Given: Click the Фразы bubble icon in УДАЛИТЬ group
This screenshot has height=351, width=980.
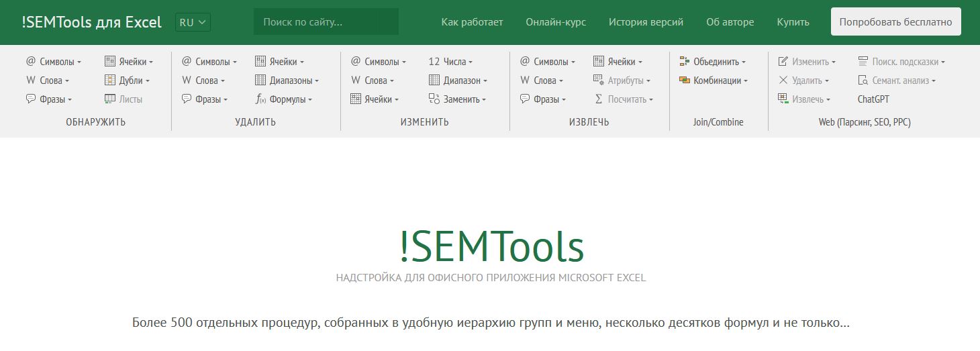Looking at the screenshot, I should (x=187, y=99).
